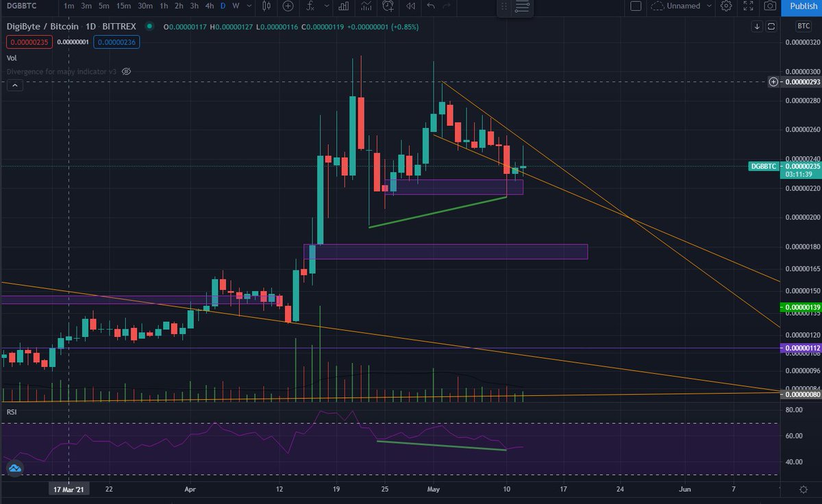Click the 17 Mar '21 date label
This screenshot has width=822, height=504.
(68, 490)
